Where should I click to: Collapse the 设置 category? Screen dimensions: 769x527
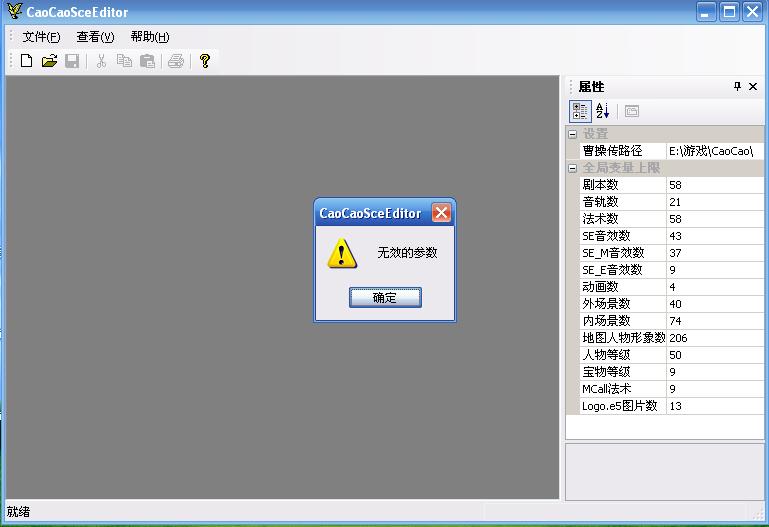pos(572,134)
